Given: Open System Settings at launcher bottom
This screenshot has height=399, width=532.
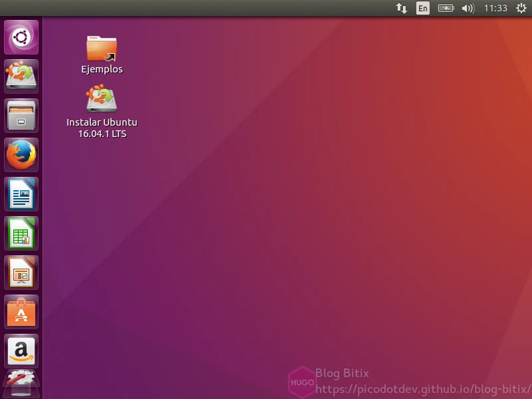Looking at the screenshot, I should (x=21, y=384).
